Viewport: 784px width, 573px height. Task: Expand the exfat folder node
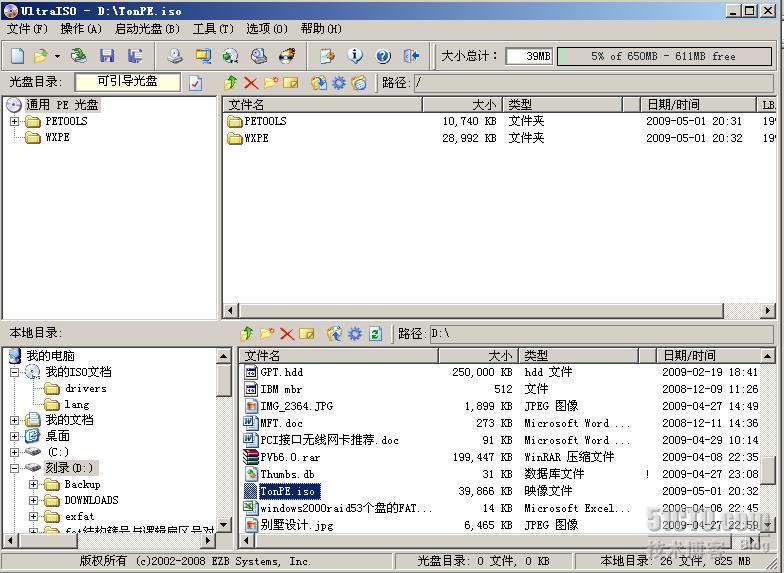[34, 516]
